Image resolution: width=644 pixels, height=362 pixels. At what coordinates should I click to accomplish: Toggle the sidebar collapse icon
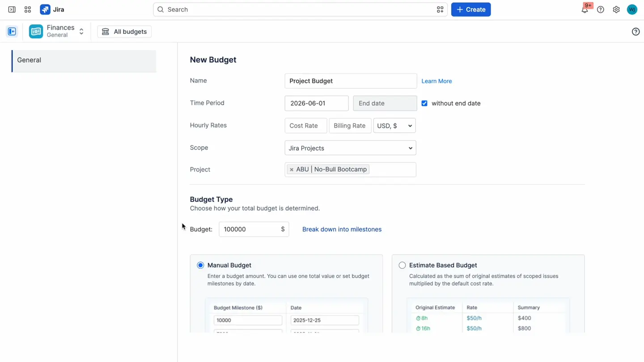point(12,9)
